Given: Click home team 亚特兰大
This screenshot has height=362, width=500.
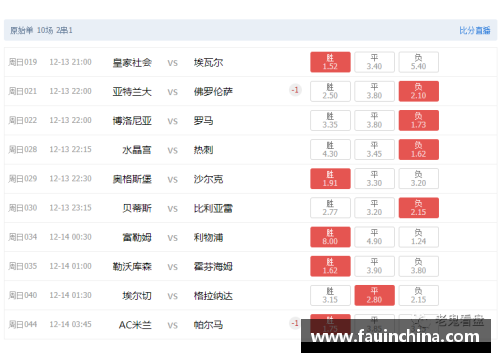Looking at the screenshot, I should pos(132,92).
